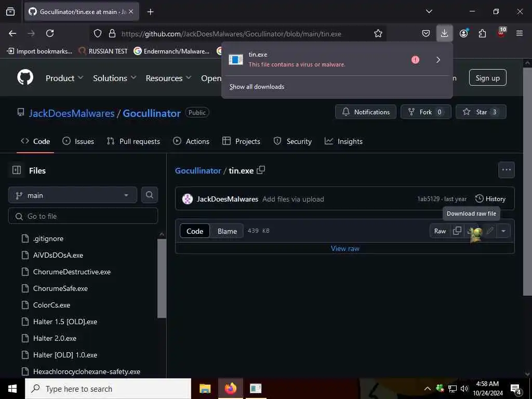This screenshot has height=399, width=532.
Task: Open a new tab with the plus button
Action: pyautogui.click(x=150, y=12)
